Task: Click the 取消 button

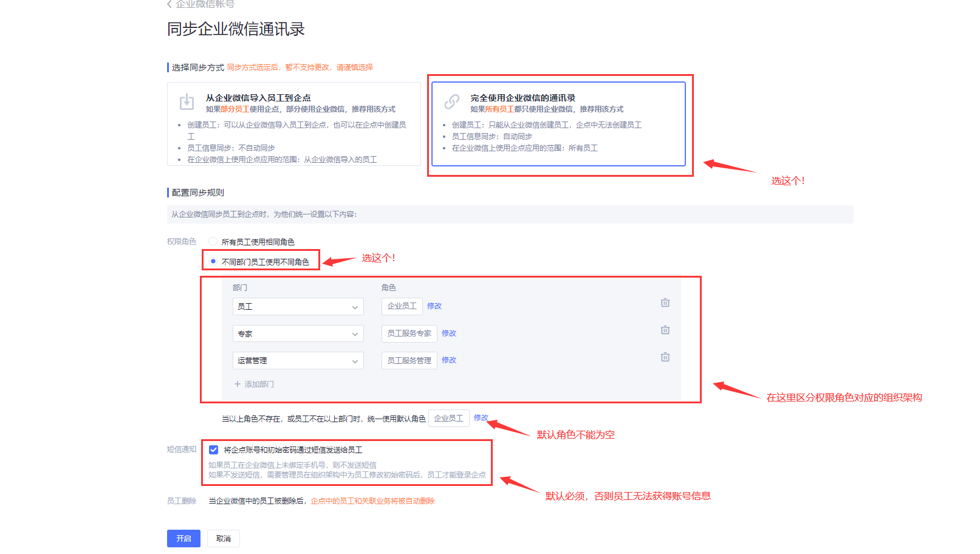Action: [x=224, y=539]
